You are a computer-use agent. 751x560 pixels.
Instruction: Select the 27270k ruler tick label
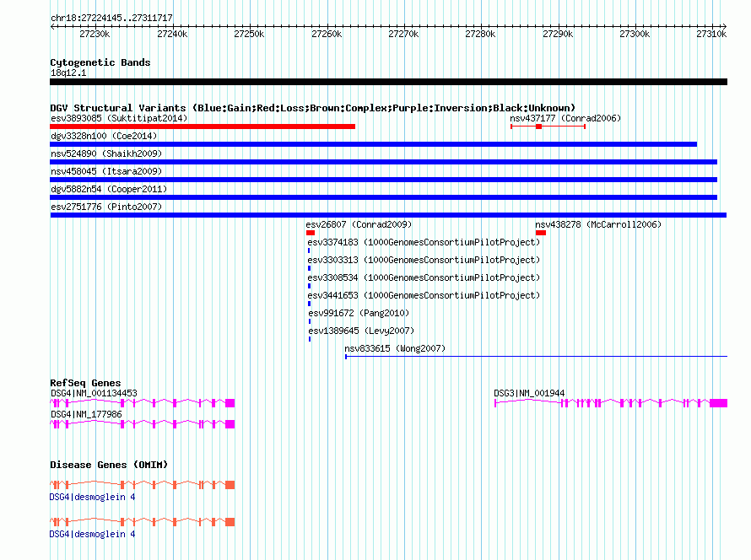(x=403, y=34)
